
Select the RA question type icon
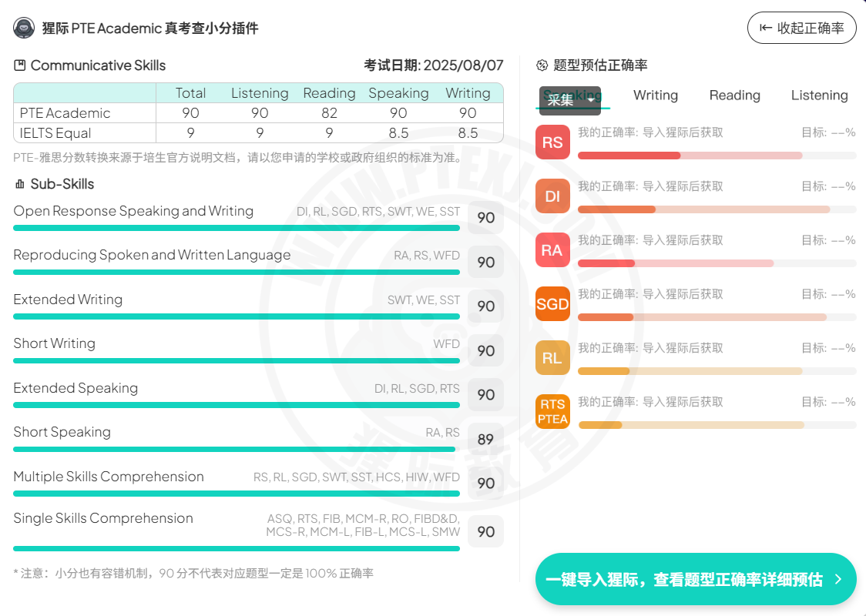(552, 250)
